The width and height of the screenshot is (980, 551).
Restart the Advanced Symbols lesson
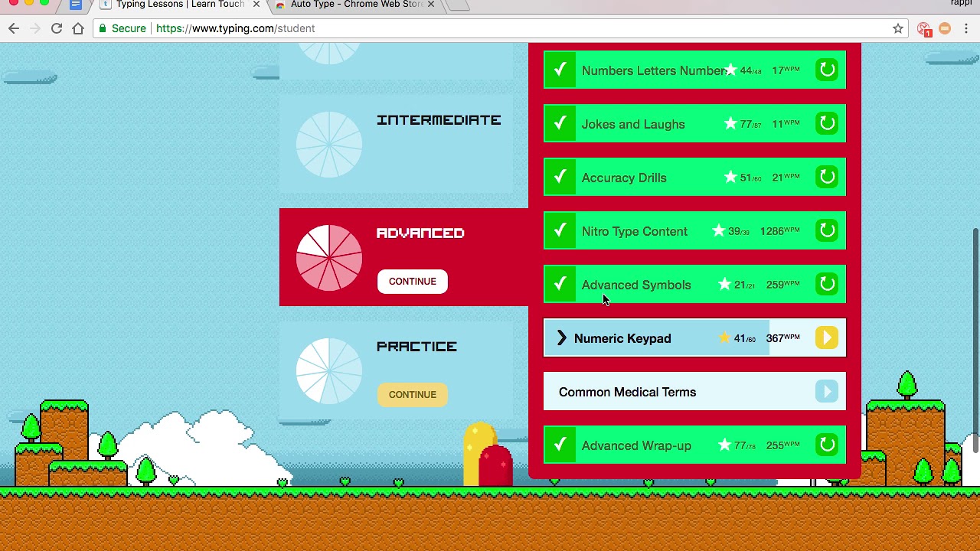(827, 284)
